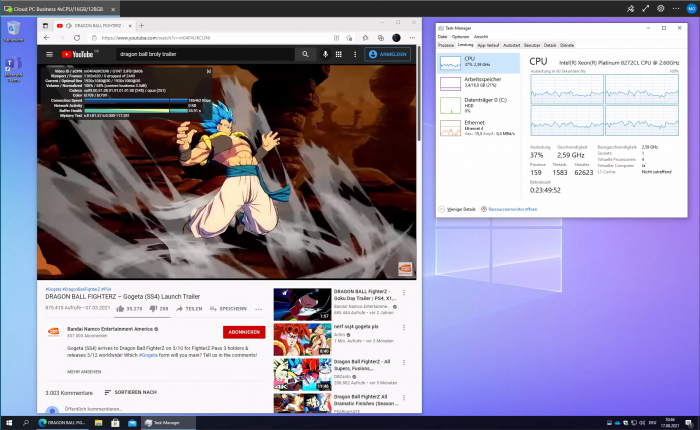Open File Explorer from taskbar
700x430 pixels.
(x=98, y=422)
